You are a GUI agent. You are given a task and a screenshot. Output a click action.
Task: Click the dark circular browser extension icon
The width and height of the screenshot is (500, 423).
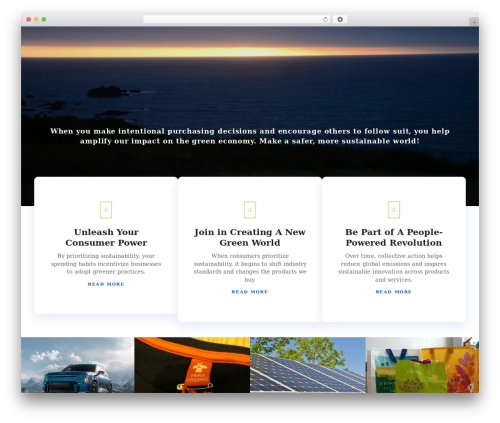340,19
